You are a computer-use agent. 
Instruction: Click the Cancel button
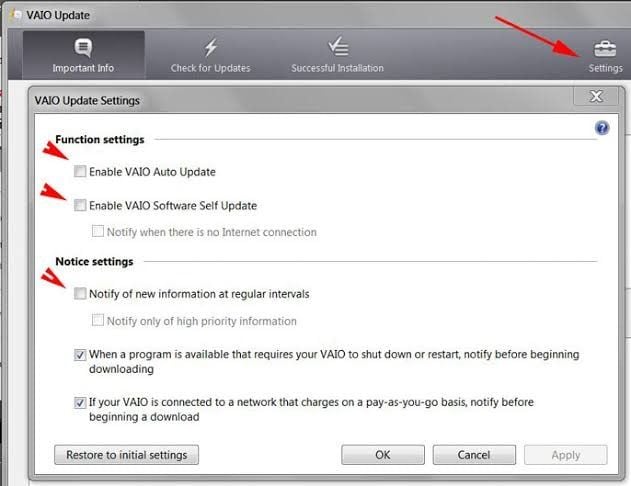coord(474,455)
